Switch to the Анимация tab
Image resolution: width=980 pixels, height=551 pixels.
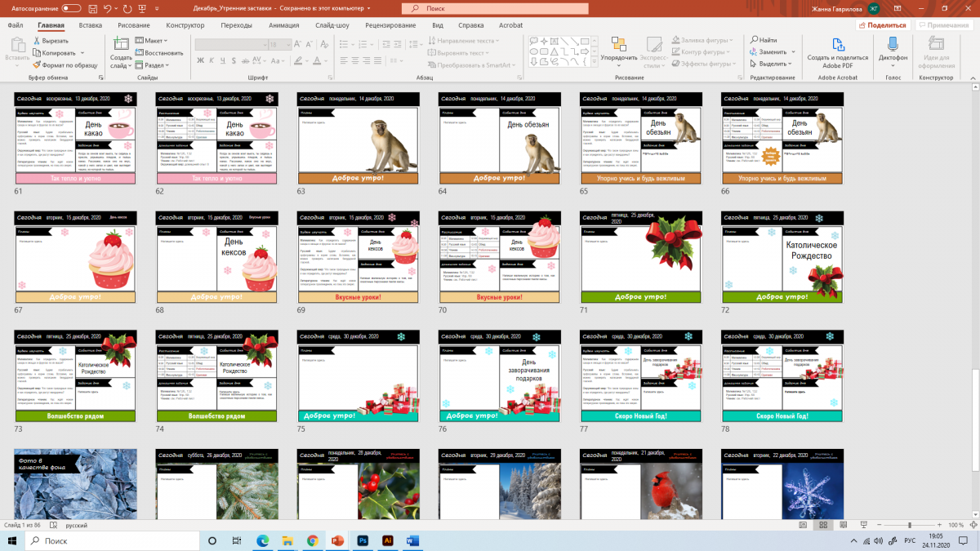283,25
